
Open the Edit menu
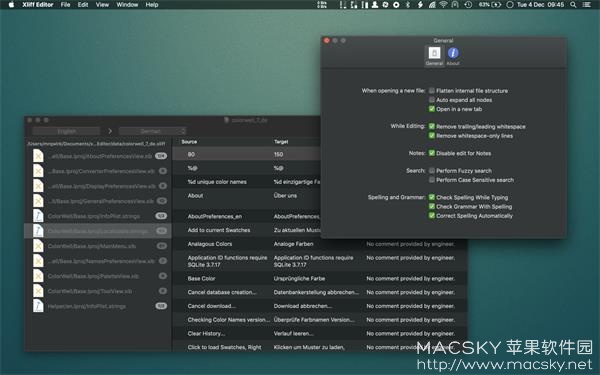tap(83, 5)
